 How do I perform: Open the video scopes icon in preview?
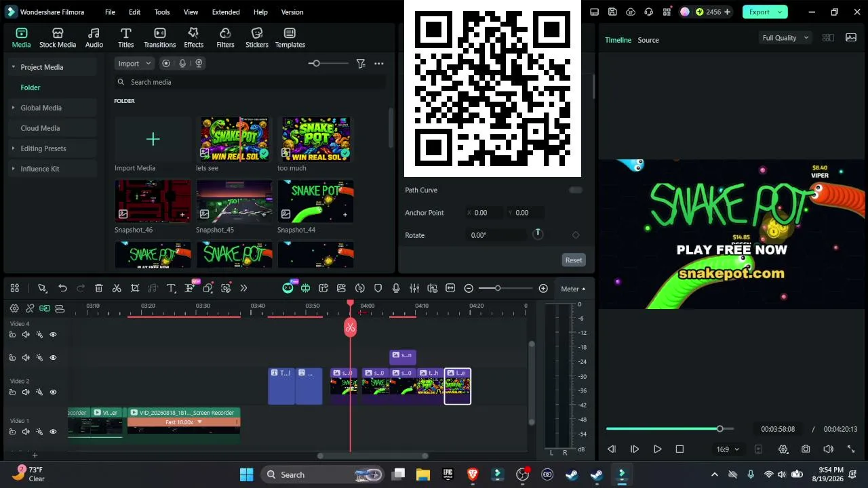tap(851, 38)
